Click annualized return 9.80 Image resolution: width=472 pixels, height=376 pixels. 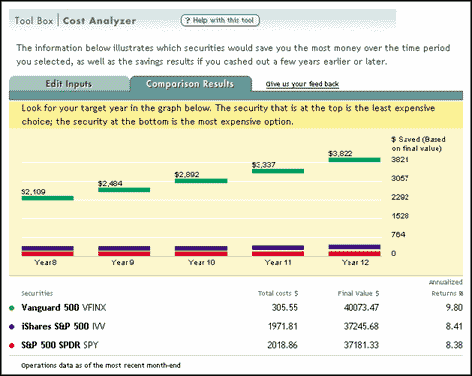click(454, 307)
